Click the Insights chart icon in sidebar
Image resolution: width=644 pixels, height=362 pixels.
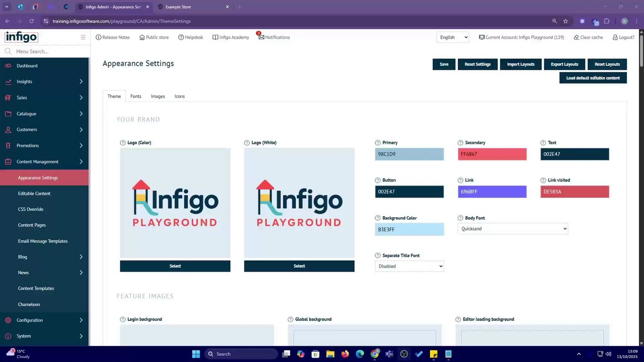click(8, 81)
